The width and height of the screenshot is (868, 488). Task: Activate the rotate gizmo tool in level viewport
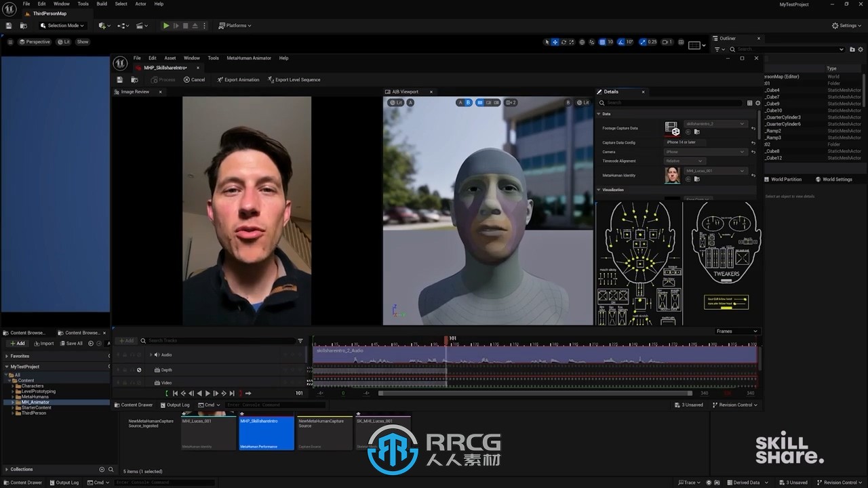(x=564, y=42)
